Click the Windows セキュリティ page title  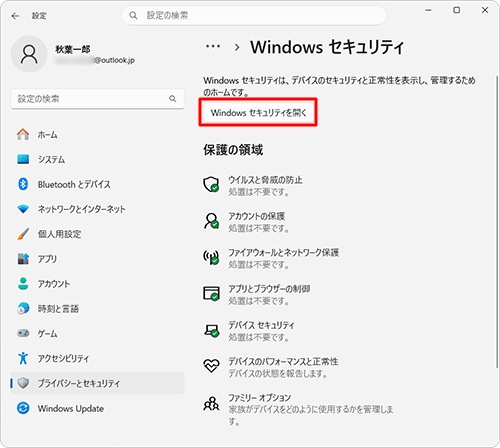click(x=327, y=47)
